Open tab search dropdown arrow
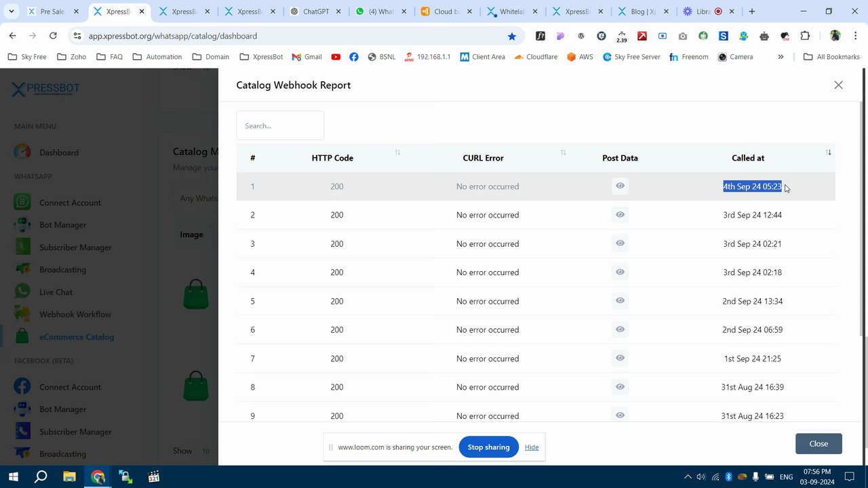This screenshot has width=868, height=488. pyautogui.click(x=11, y=12)
